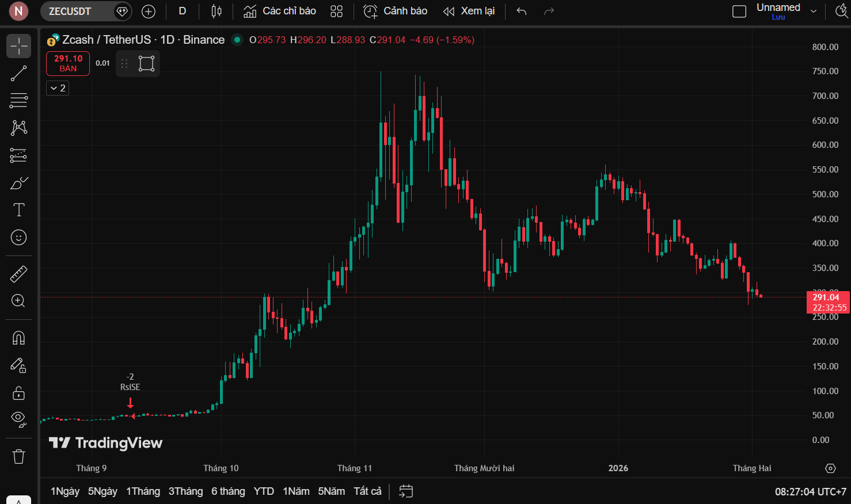Click the drag handle of the trade panel
The width and height of the screenshot is (851, 504).
click(x=124, y=63)
